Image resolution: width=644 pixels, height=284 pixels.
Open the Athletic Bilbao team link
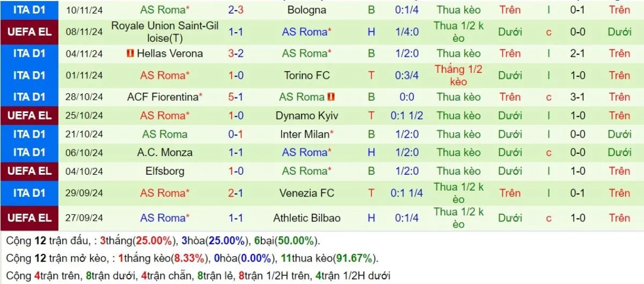click(x=307, y=218)
